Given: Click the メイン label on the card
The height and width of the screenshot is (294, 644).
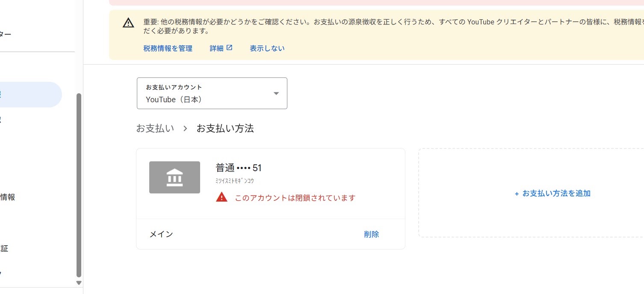Looking at the screenshot, I should tap(161, 234).
